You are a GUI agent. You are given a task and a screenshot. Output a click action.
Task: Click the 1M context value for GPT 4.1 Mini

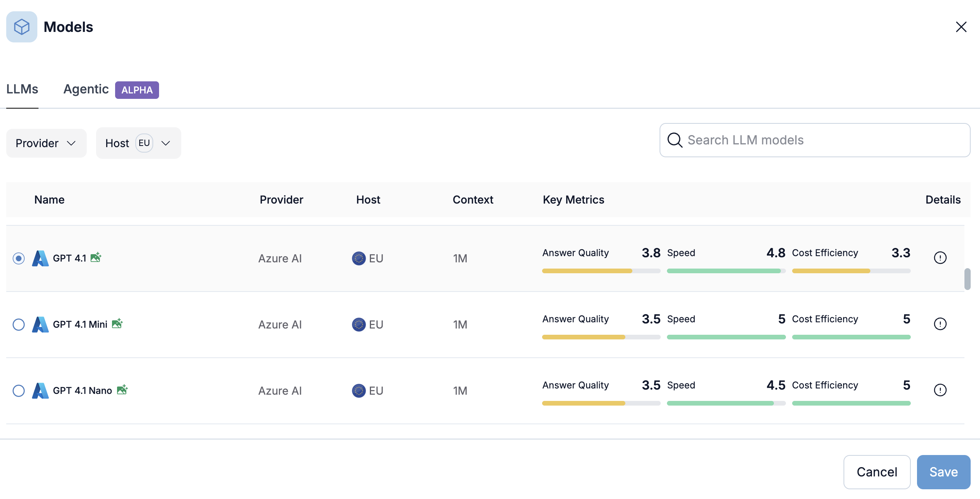click(460, 325)
